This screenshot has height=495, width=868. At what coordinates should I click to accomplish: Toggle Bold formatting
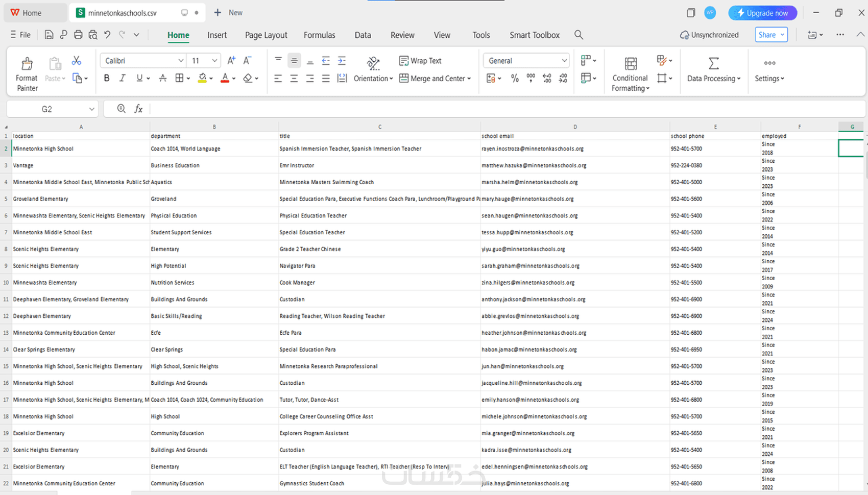(107, 78)
